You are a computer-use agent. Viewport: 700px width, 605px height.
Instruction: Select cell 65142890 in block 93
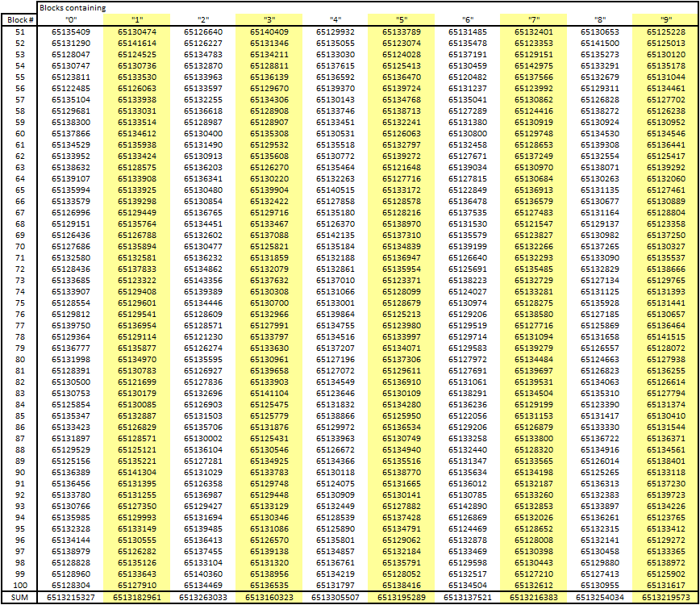pos(468,507)
